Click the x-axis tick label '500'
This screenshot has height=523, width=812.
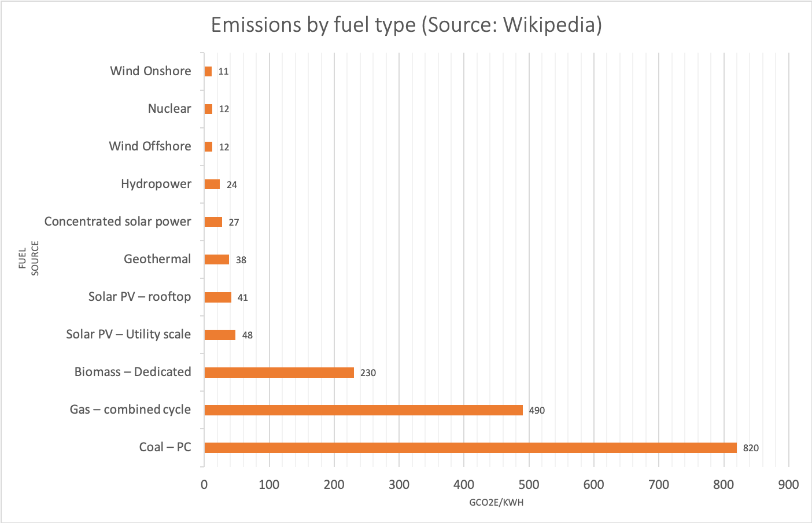[529, 485]
